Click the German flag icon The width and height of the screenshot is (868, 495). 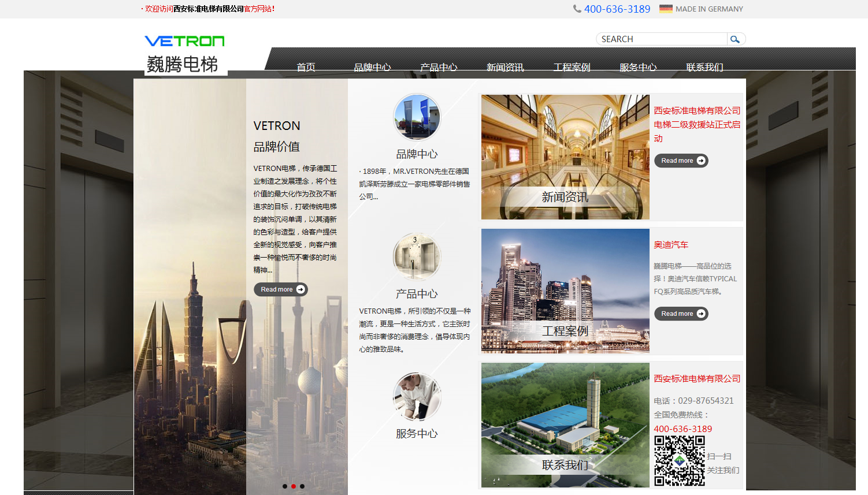click(666, 9)
